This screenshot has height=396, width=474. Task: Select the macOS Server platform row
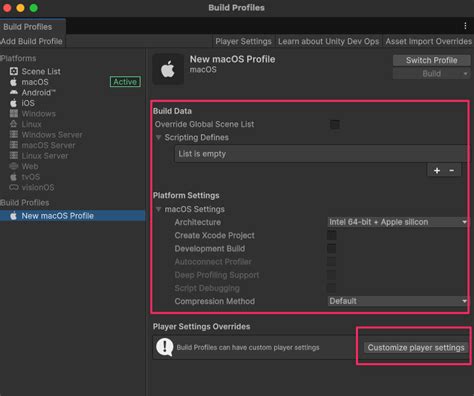73,145
